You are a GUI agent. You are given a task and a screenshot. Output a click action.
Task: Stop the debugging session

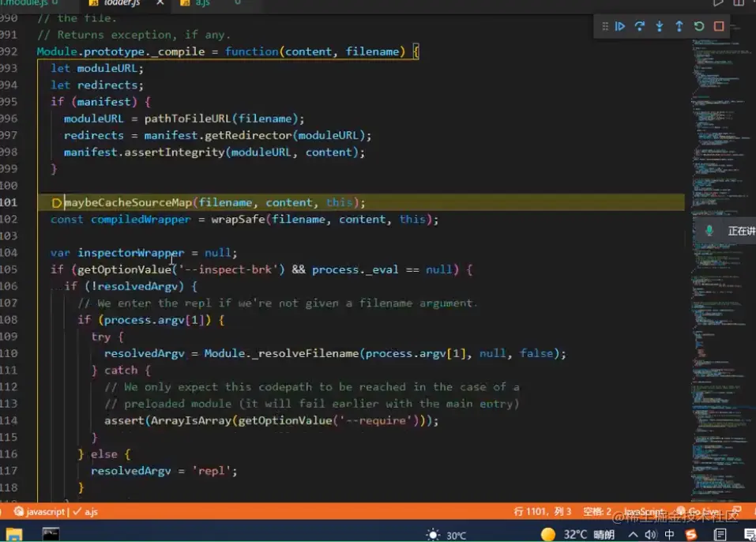point(718,26)
